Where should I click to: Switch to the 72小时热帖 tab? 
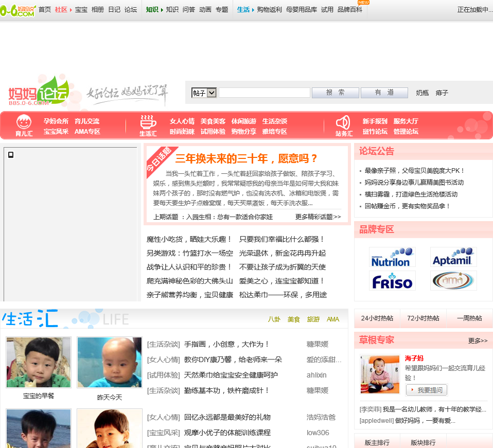[x=423, y=318]
